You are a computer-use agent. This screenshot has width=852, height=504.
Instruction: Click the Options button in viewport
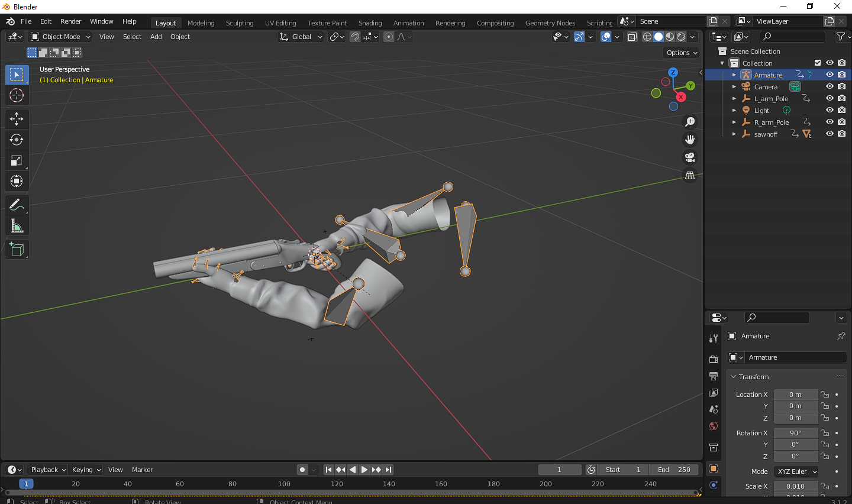682,53
